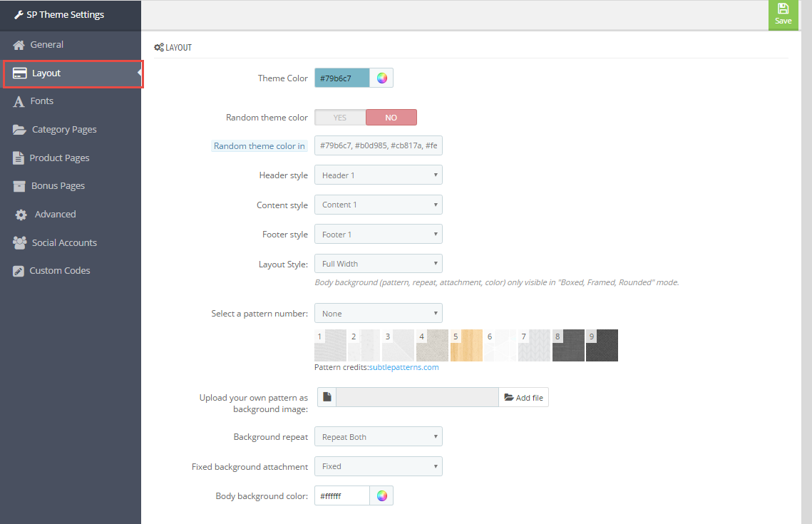The height and width of the screenshot is (524, 812).
Task: Click the Save disk icon button
Action: click(783, 14)
